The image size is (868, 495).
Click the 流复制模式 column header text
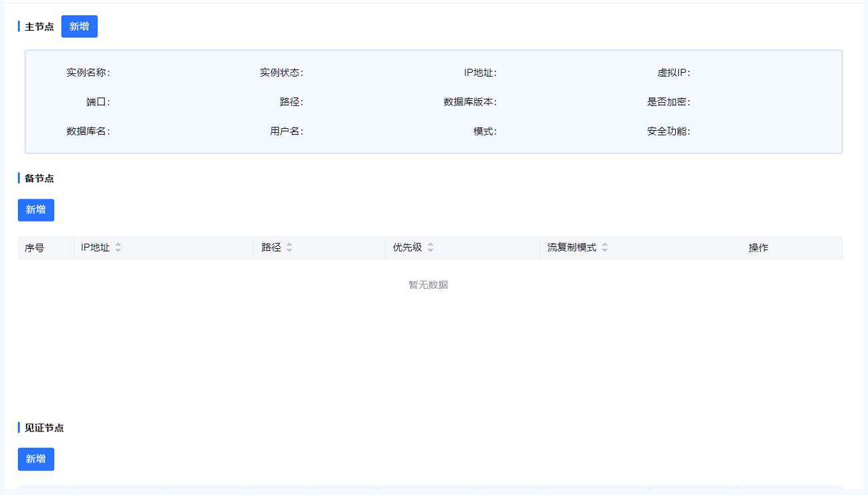[572, 247]
